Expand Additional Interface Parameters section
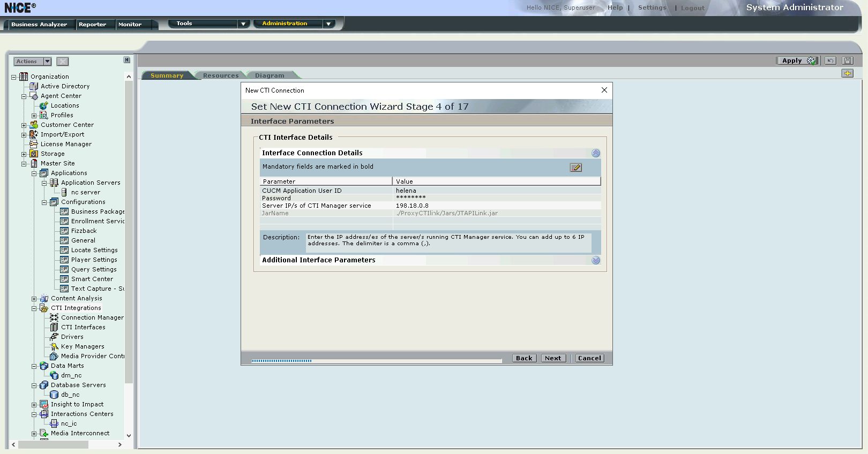Image resolution: width=868 pixels, height=454 pixels. click(596, 260)
